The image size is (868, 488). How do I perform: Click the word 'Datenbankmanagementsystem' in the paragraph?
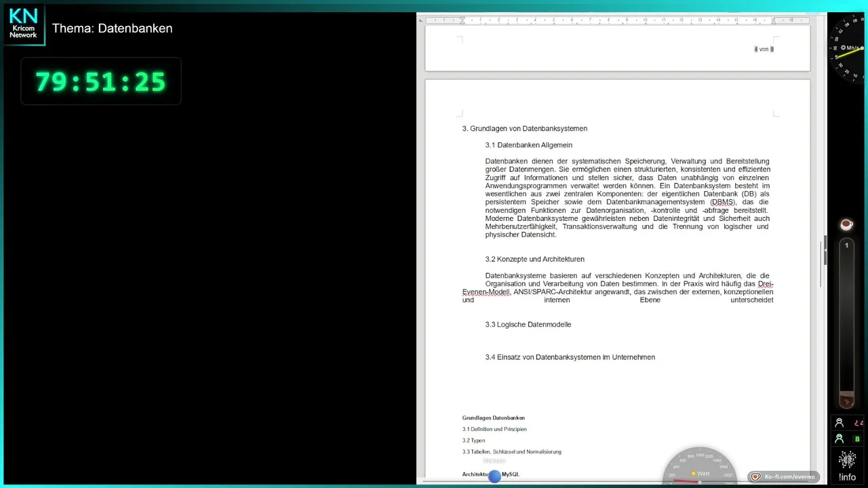tap(656, 202)
